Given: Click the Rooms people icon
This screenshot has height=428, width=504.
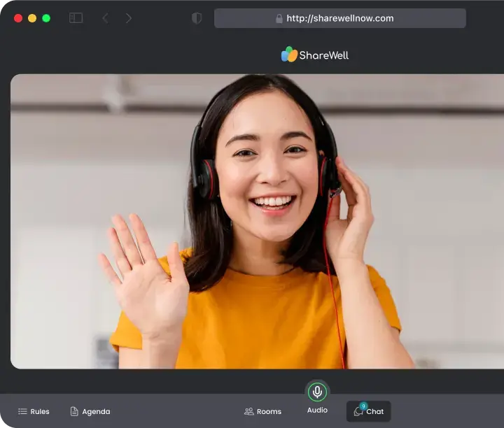Looking at the screenshot, I should click(x=248, y=411).
